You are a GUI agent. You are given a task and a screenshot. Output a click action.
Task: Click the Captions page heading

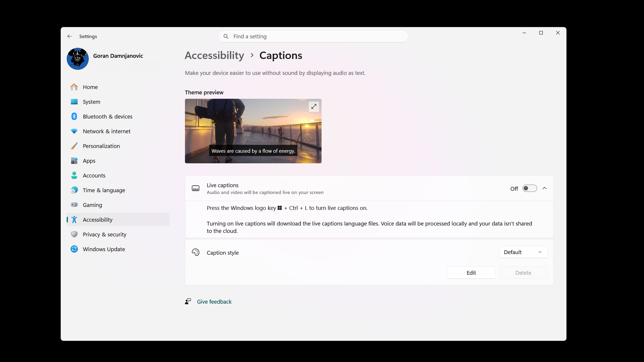[281, 55]
